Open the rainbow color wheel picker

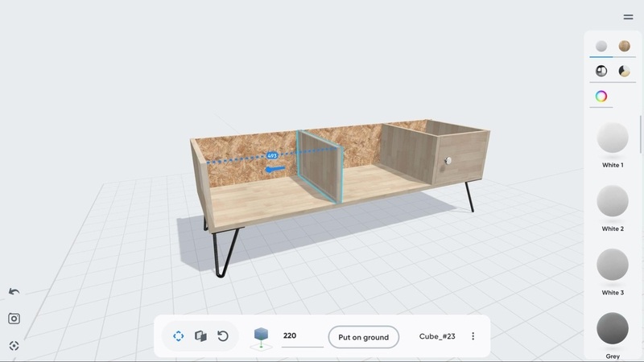601,97
